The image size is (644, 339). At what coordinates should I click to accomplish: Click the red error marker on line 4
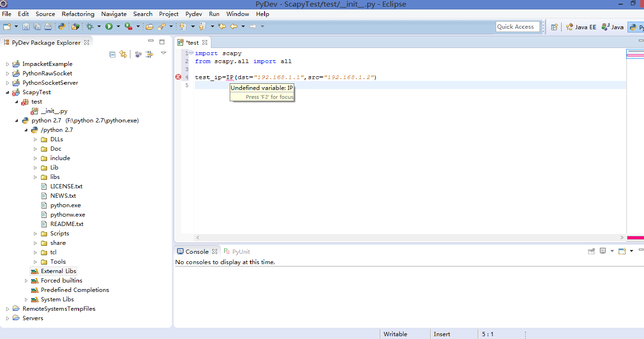click(178, 77)
